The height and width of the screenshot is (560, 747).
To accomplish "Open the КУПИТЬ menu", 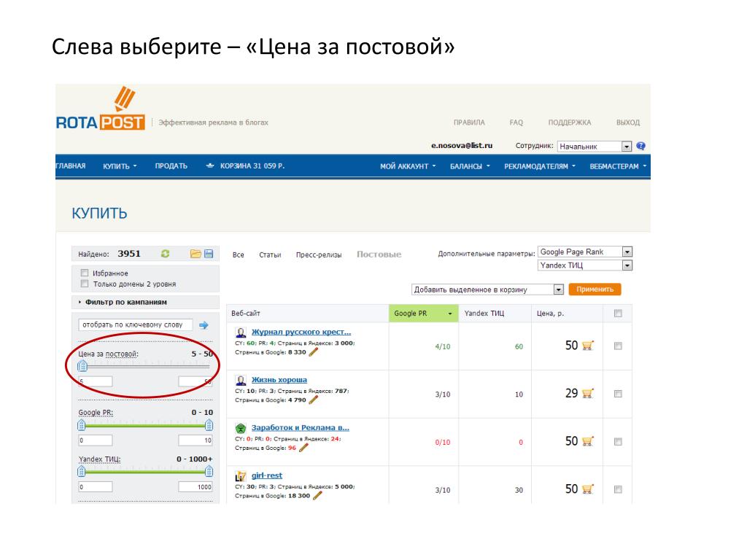I will pyautogui.click(x=120, y=166).
